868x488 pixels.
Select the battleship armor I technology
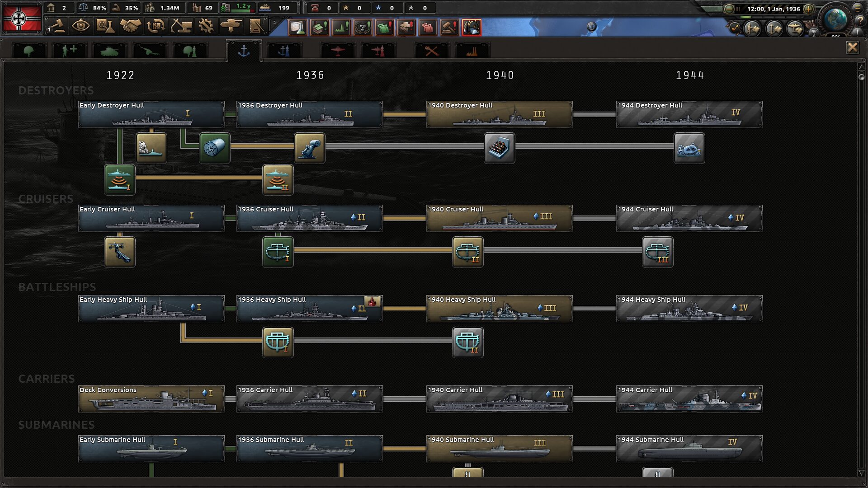278,342
